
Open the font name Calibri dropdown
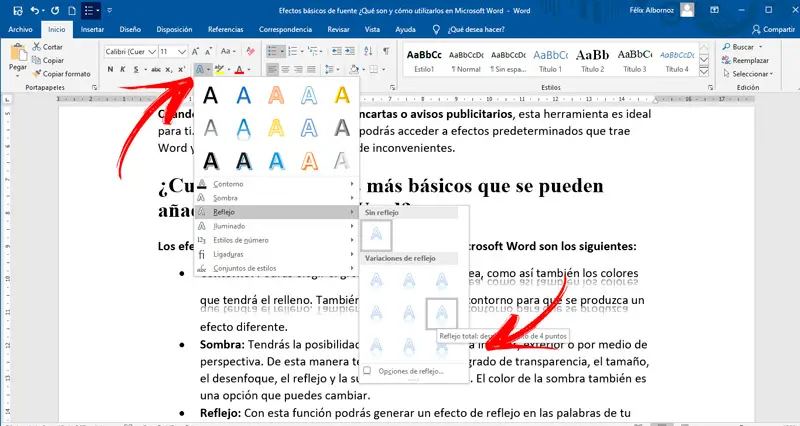coord(152,52)
